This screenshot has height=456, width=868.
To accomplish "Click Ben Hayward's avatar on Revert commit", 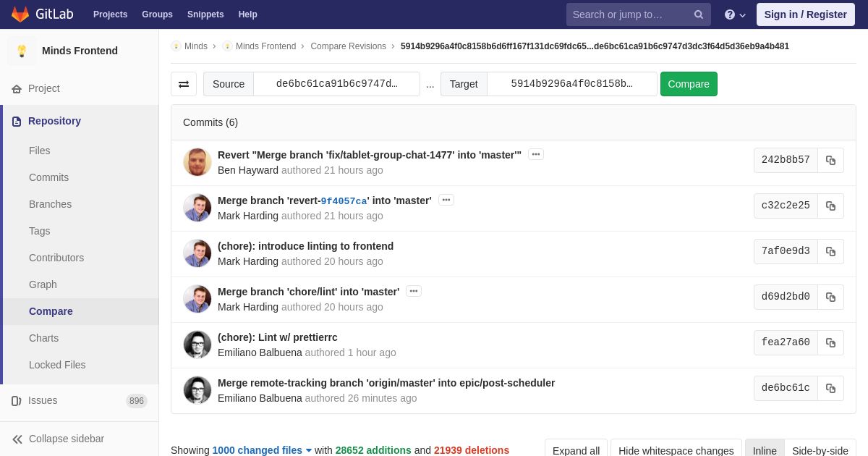I will click(197, 162).
